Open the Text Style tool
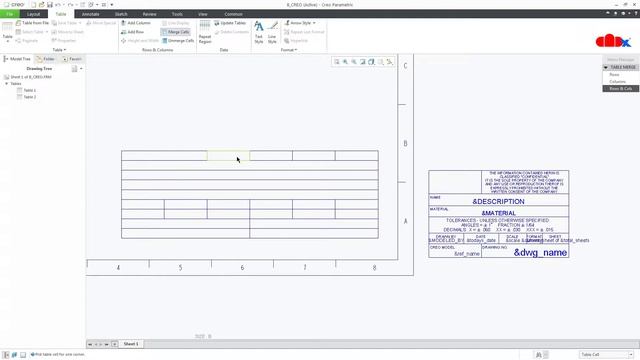This screenshot has width=640, height=360. 259,32
